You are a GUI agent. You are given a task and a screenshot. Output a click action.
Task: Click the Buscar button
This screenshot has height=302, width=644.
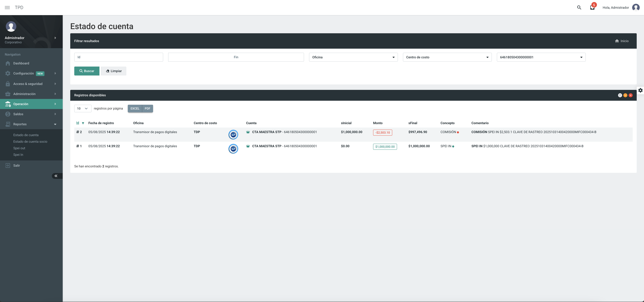[x=87, y=71]
